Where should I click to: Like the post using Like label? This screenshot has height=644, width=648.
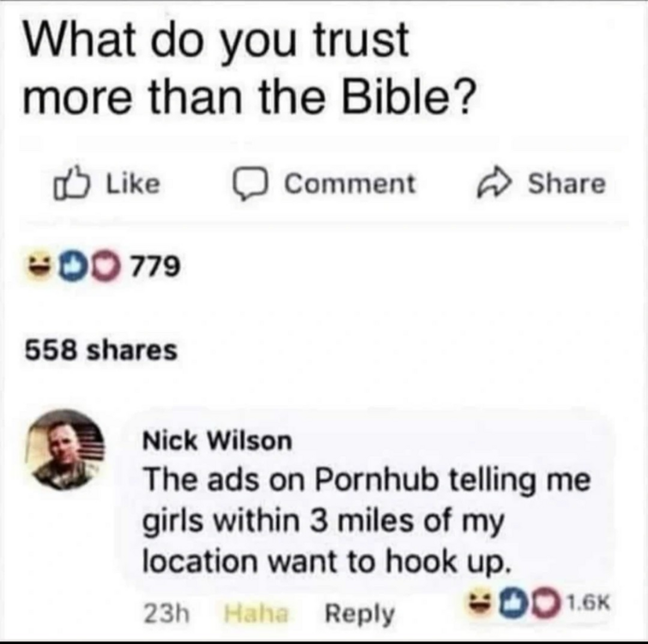[133, 184]
